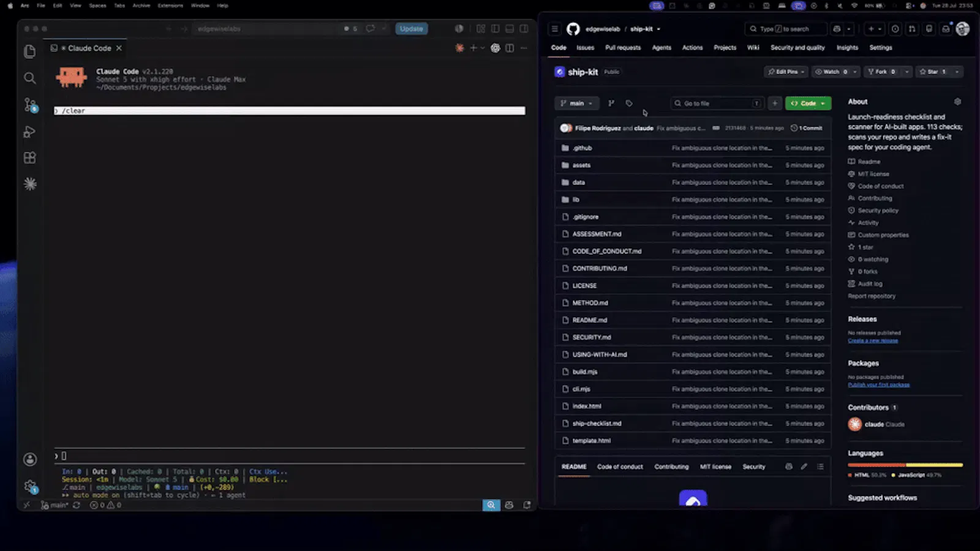
Task: Expand the Star lists arrow
Action: pyautogui.click(x=957, y=72)
